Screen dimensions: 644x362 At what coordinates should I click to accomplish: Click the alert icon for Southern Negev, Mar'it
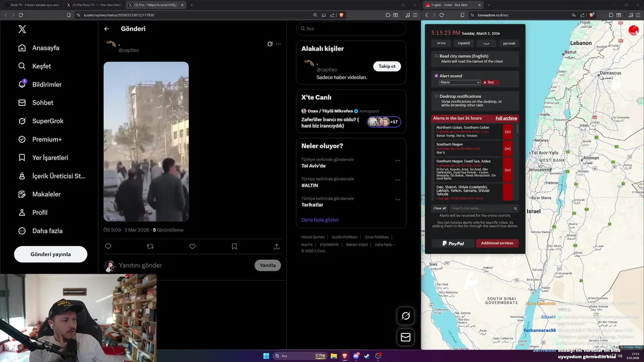click(508, 148)
